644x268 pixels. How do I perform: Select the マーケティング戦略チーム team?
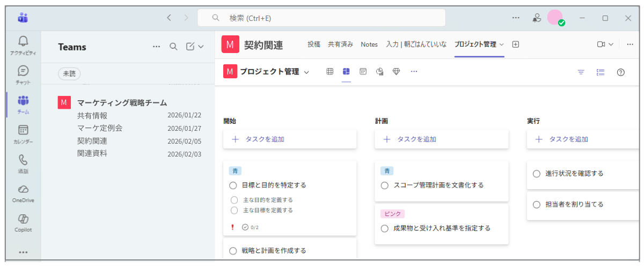[x=122, y=102]
